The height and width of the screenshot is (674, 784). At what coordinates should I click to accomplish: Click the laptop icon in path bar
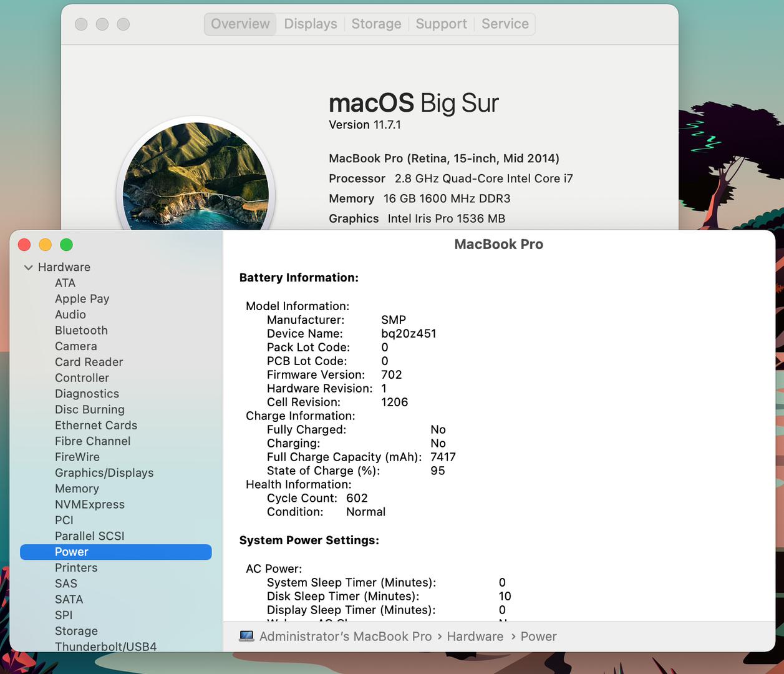click(x=247, y=636)
